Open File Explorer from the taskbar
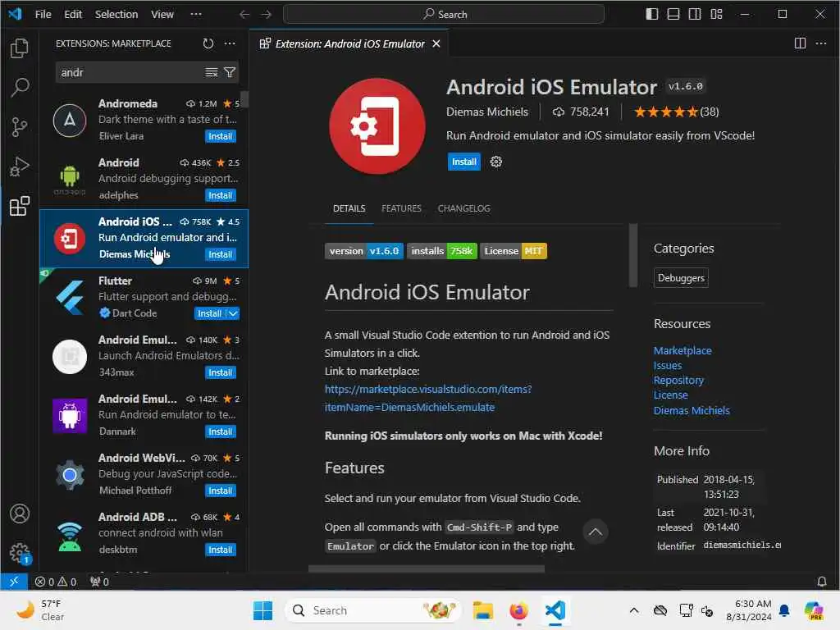Screen dimensions: 840x630 pyautogui.click(x=482, y=610)
